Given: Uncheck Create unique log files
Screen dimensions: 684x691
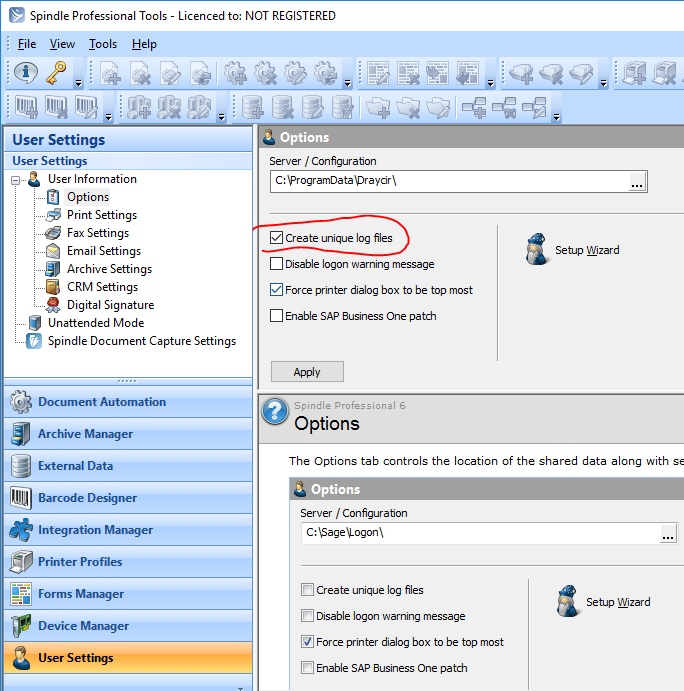Looking at the screenshot, I should click(276, 238).
